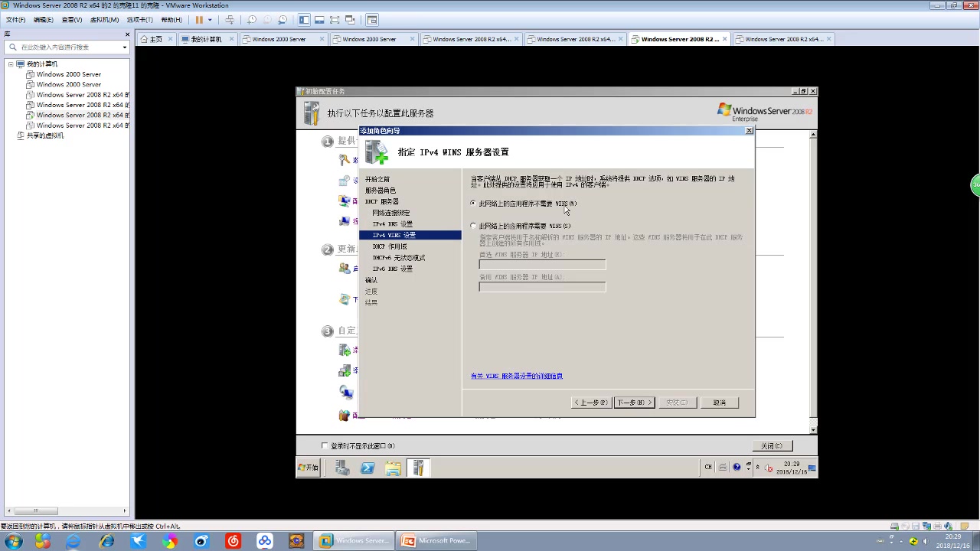Open the WINS server settings details link
980x551 pixels.
517,376
